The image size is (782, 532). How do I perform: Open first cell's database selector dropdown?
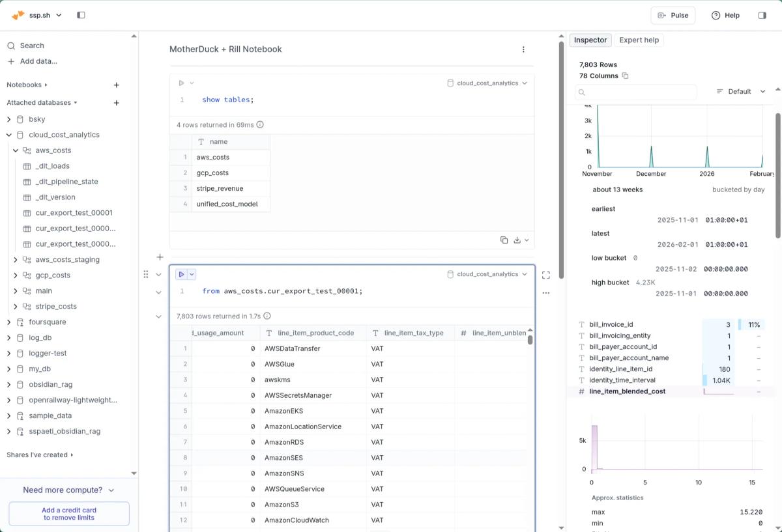tap(487, 83)
